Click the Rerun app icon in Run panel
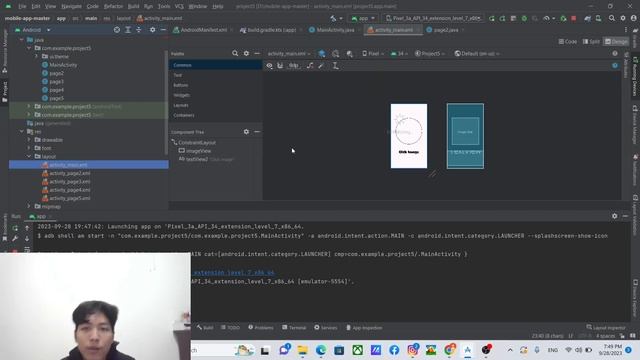Viewport: 640px width, 360px height. (x=15, y=228)
